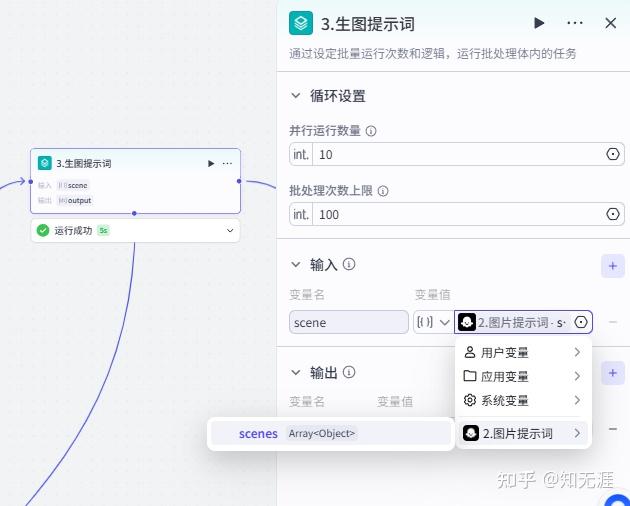Show info tooltip for 输入
630x506 pixels.
tap(349, 264)
